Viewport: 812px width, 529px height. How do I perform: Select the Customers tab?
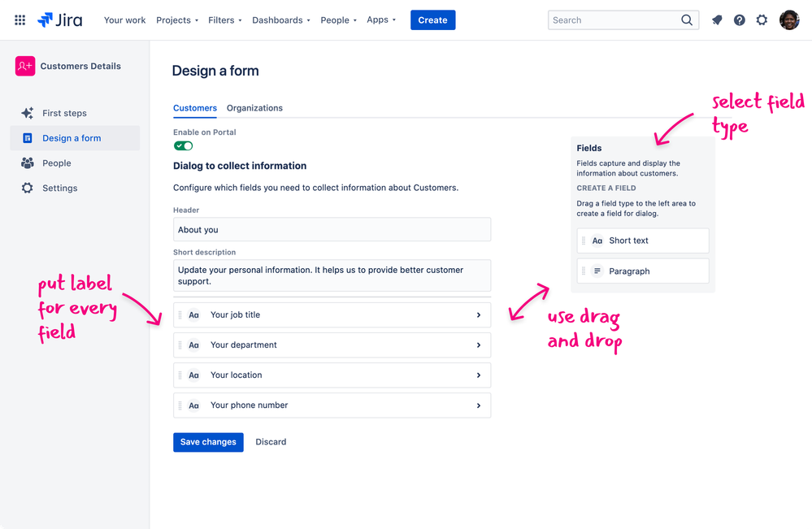[195, 107]
